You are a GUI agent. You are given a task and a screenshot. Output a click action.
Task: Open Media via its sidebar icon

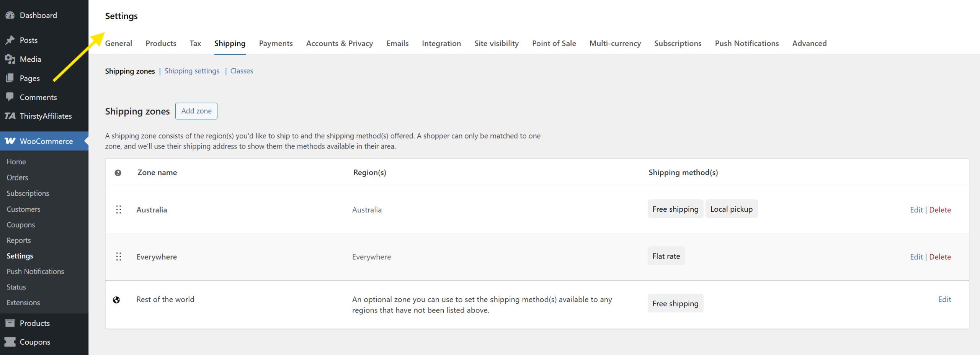tap(10, 59)
